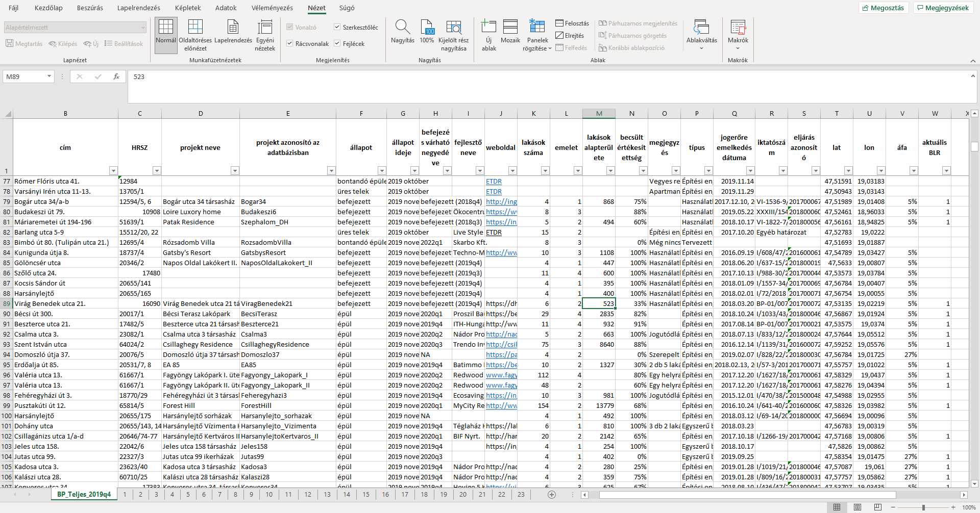The height and width of the screenshot is (513, 980).
Task: Open the Képletek ribbon tab
Action: pyautogui.click(x=187, y=8)
